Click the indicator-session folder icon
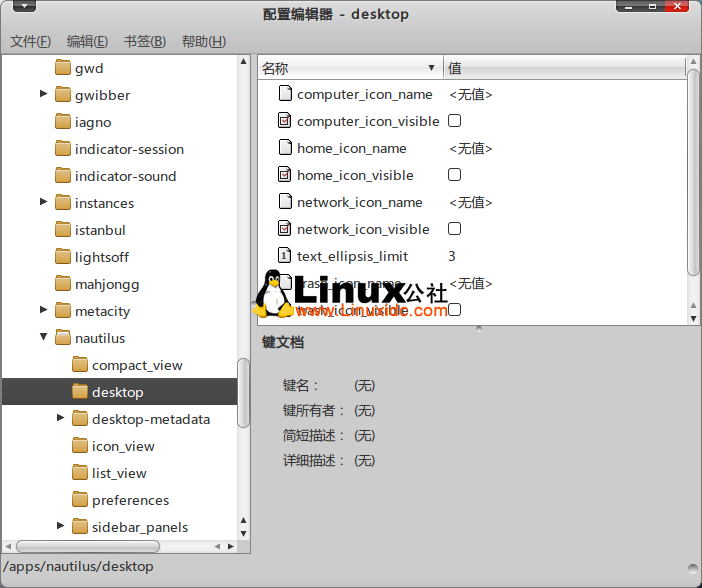 (63, 149)
